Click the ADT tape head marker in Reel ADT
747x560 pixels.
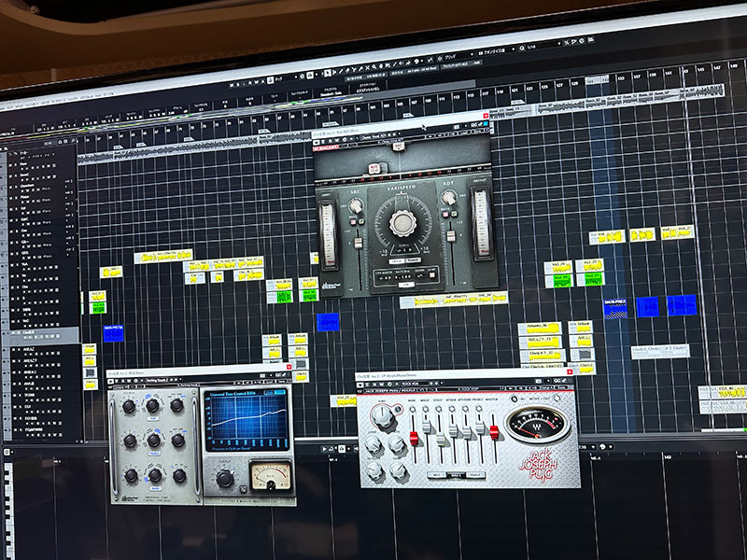[374, 168]
